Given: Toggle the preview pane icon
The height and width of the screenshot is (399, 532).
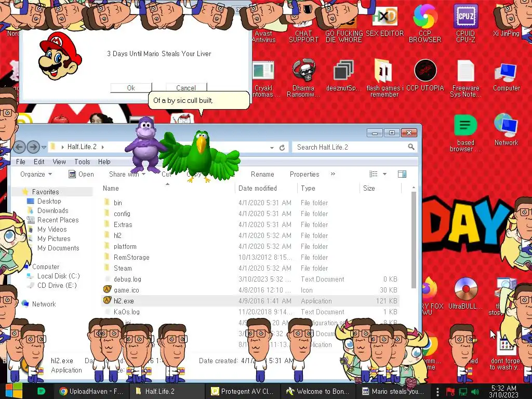Looking at the screenshot, I should (402, 174).
